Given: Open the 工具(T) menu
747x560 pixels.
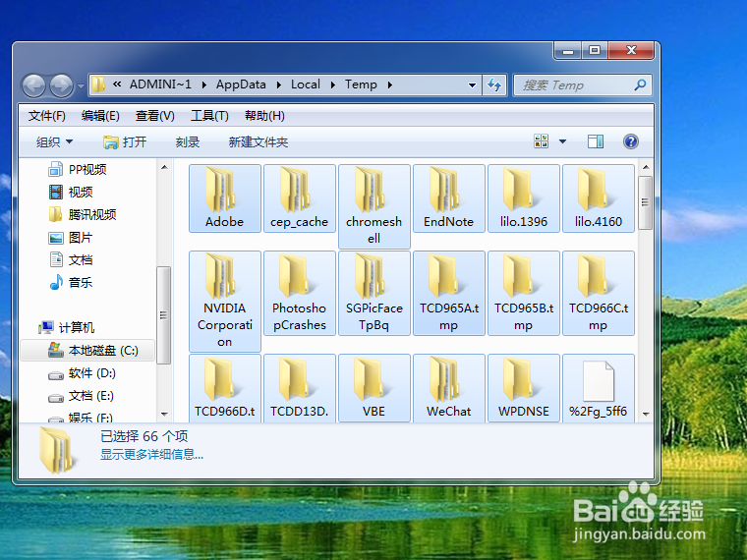Looking at the screenshot, I should 209,116.
